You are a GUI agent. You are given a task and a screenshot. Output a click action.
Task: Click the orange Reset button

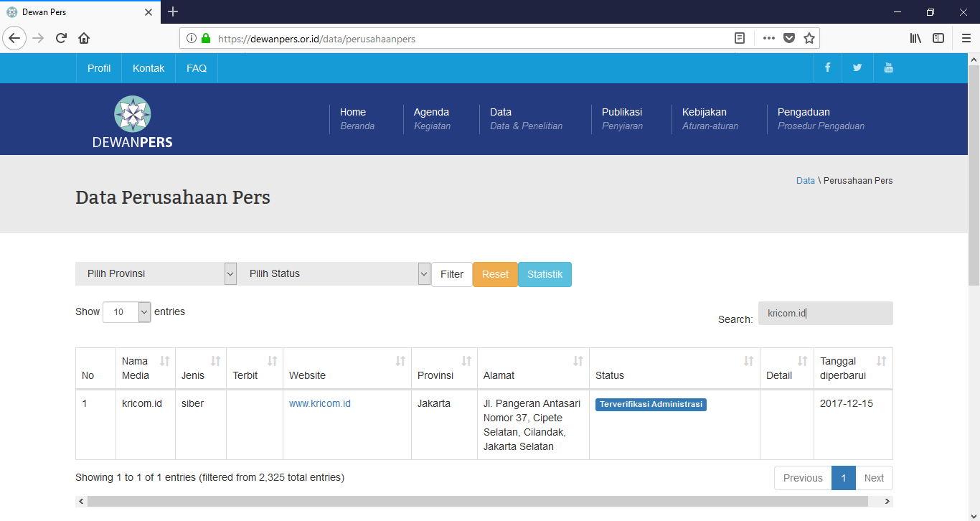495,274
